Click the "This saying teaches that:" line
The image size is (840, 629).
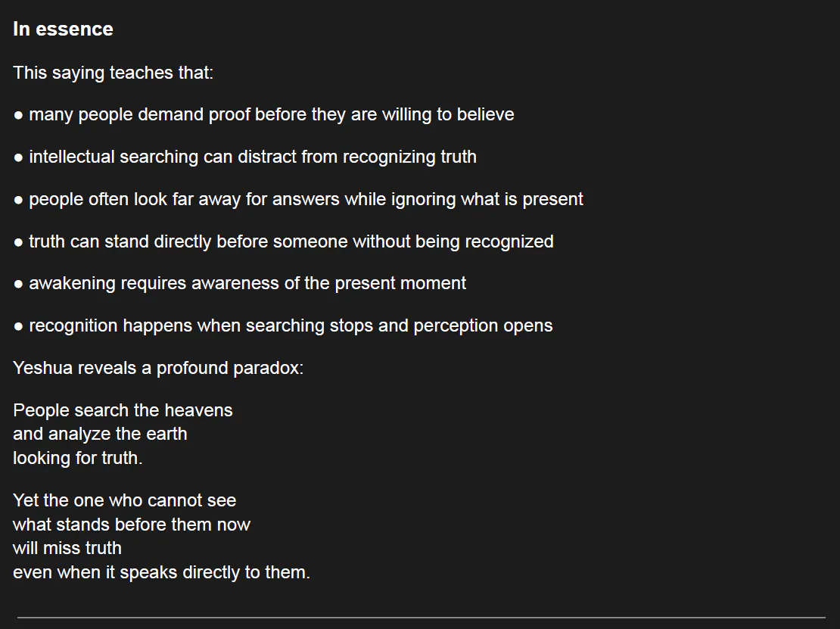113,73
